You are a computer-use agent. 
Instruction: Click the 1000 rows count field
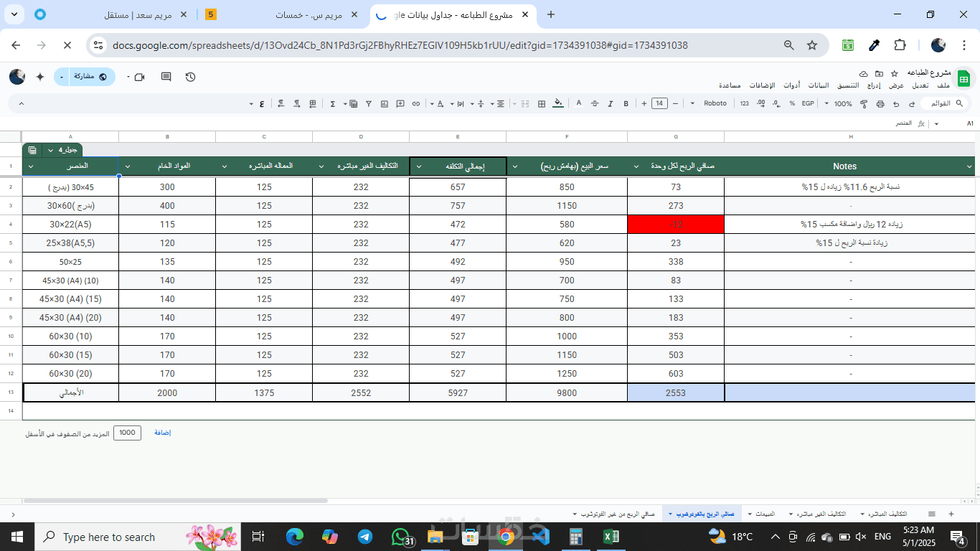coord(128,433)
